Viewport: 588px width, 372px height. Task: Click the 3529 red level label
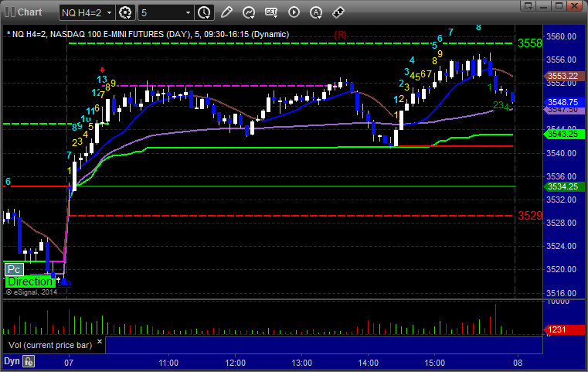[x=529, y=216]
